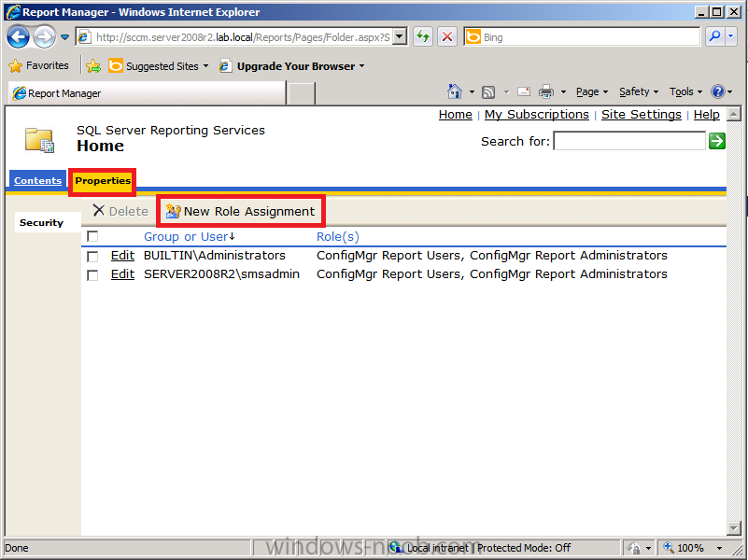Viewport: 748px width, 560px height.
Task: Open search provider options dropdown
Action: [x=731, y=36]
